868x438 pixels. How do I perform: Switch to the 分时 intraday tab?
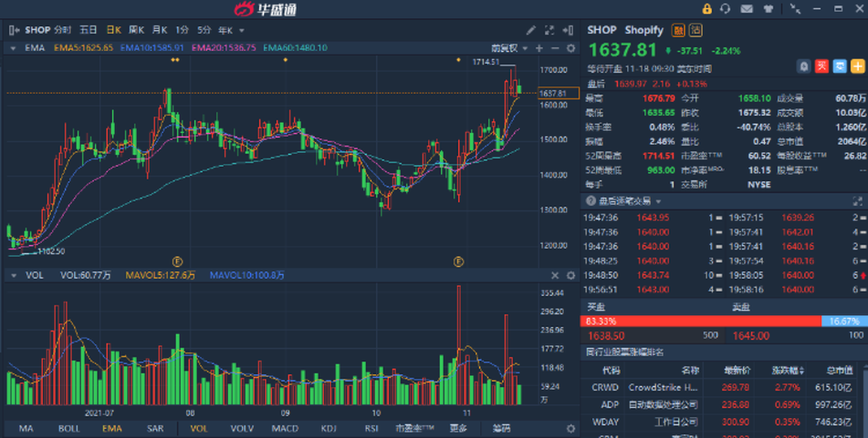(63, 30)
